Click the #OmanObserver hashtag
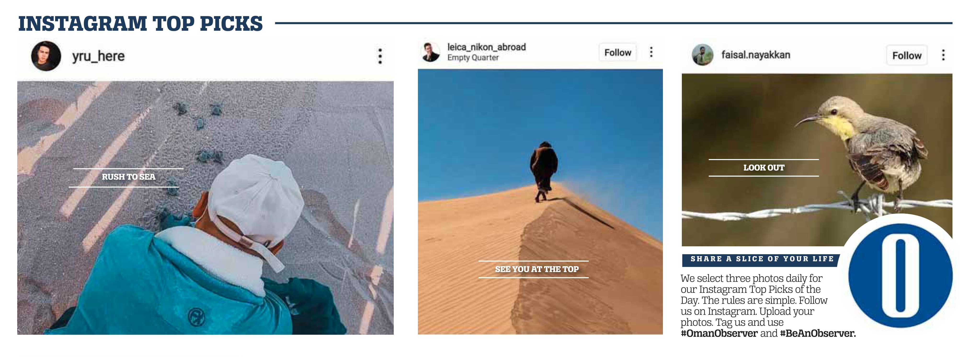The height and width of the screenshot is (357, 980). 719,334
